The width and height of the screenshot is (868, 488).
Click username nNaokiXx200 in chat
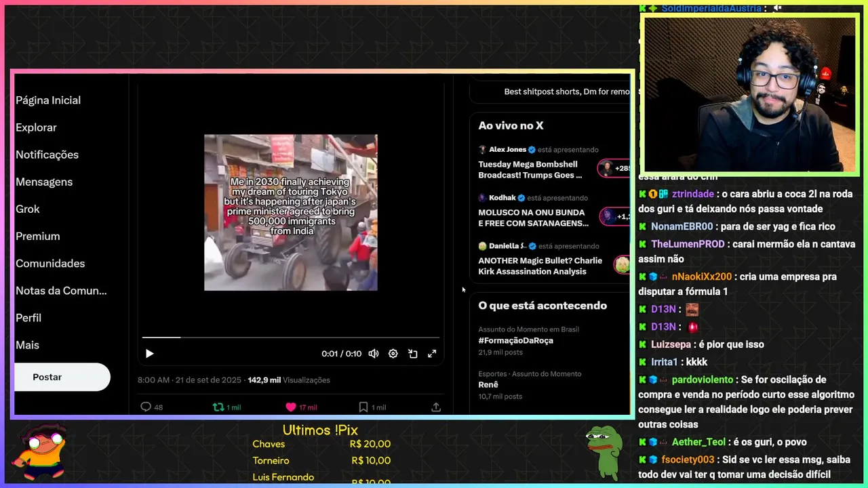702,277
